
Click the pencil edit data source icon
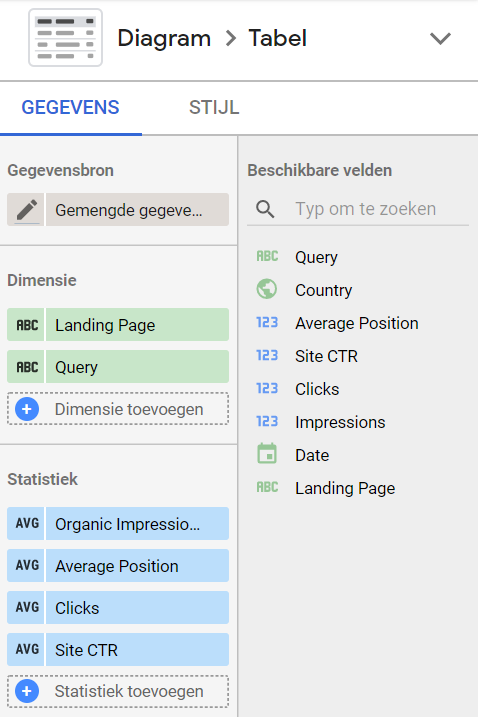point(26,210)
